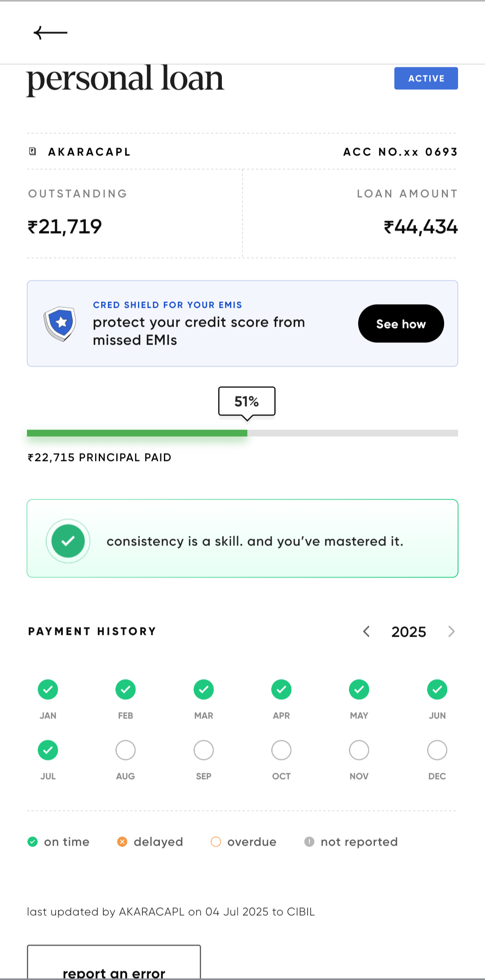Click the not reported legend icon
The image size is (485, 980).
click(309, 842)
